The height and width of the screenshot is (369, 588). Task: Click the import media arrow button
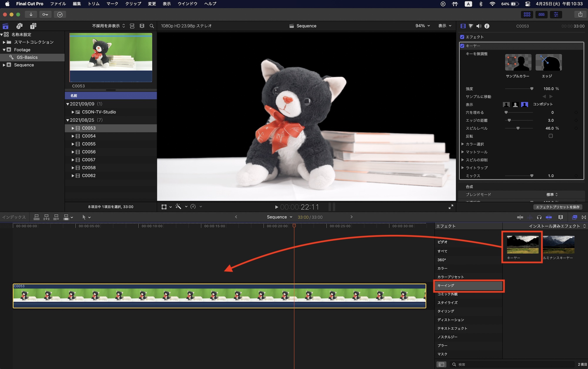(x=31, y=14)
